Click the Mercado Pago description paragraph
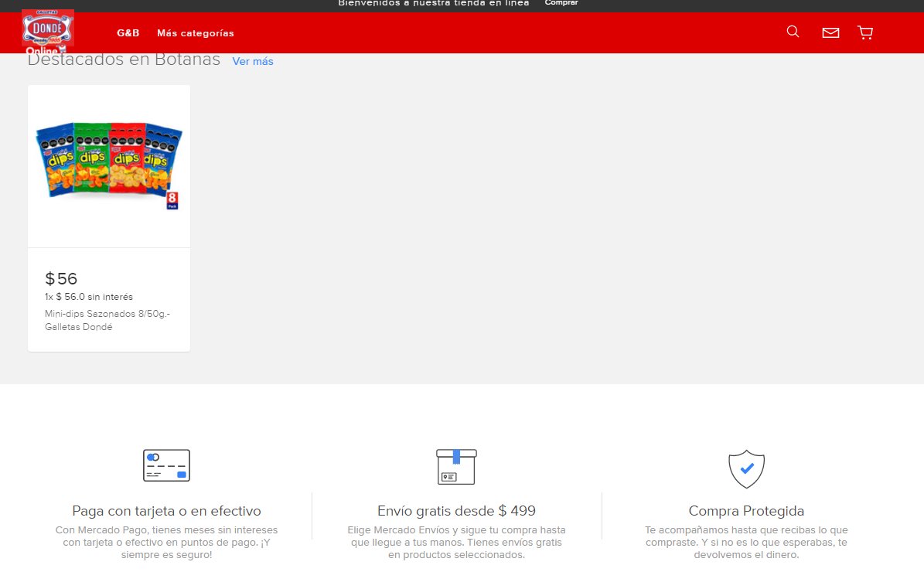This screenshot has width=924, height=572. [166, 543]
